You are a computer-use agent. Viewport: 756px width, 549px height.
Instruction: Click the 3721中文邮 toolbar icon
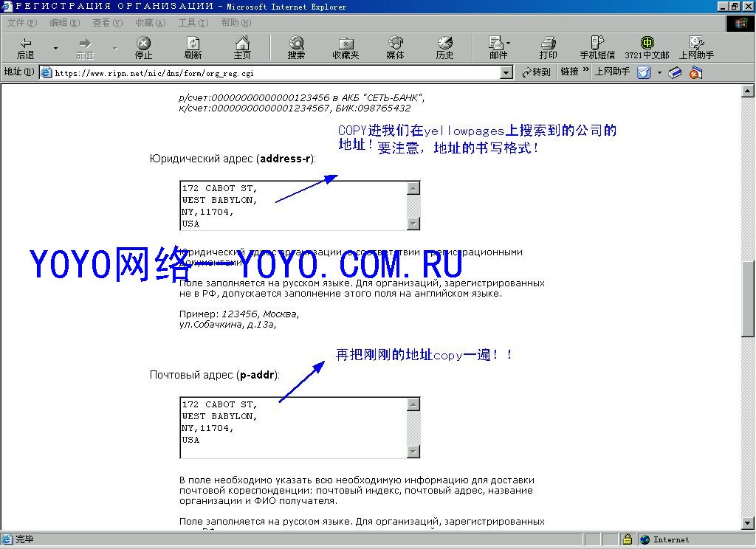pos(647,43)
